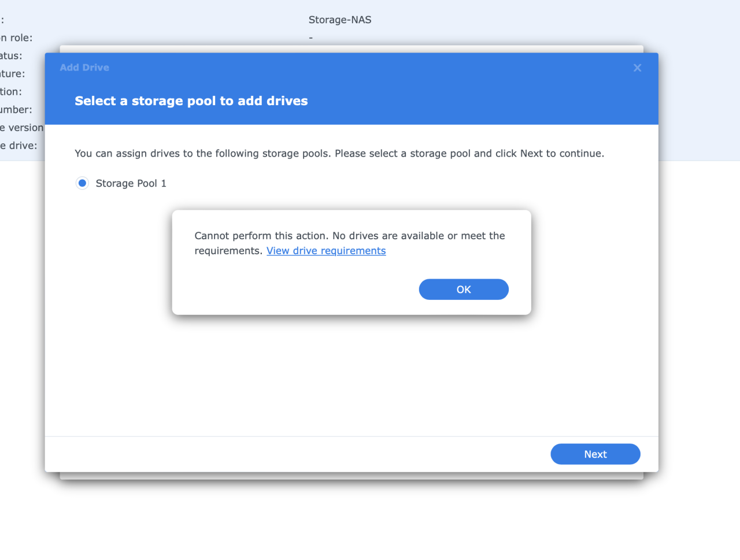Click the Storage-NAS name in the background
The height and width of the screenshot is (560, 740).
pyautogui.click(x=340, y=19)
